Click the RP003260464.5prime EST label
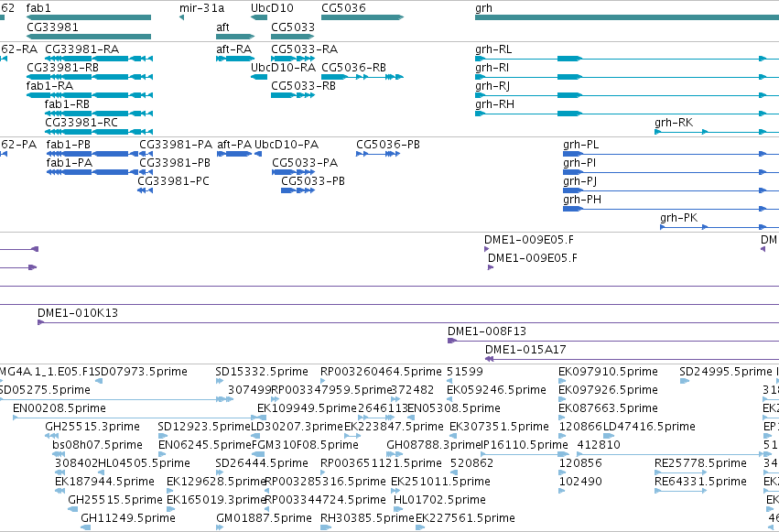 (x=381, y=372)
